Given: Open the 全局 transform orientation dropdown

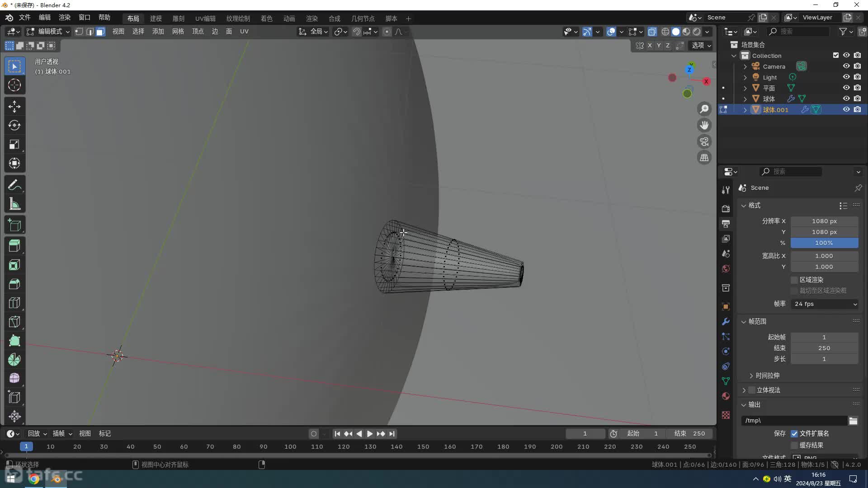Looking at the screenshot, I should (x=313, y=32).
